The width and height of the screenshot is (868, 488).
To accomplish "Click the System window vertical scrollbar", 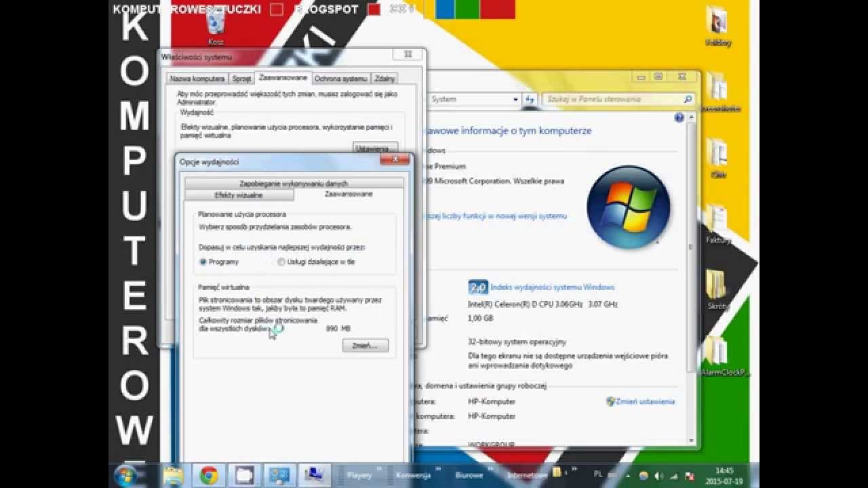I will 691,278.
